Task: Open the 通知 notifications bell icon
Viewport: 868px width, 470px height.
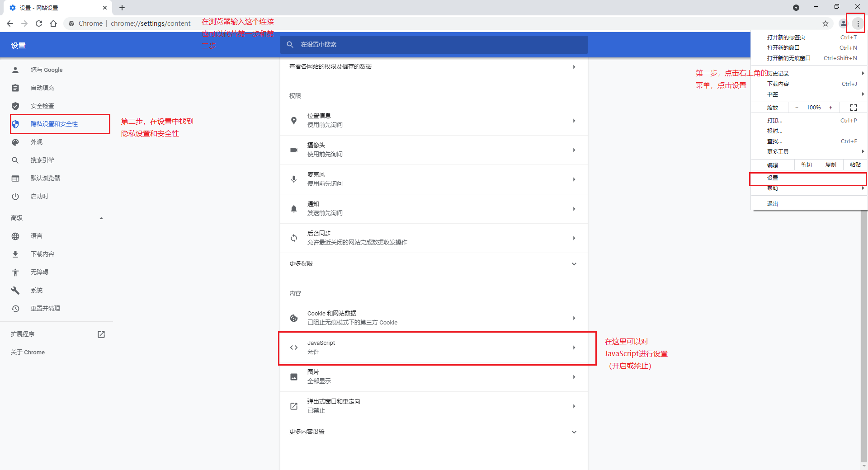Action: 294,208
